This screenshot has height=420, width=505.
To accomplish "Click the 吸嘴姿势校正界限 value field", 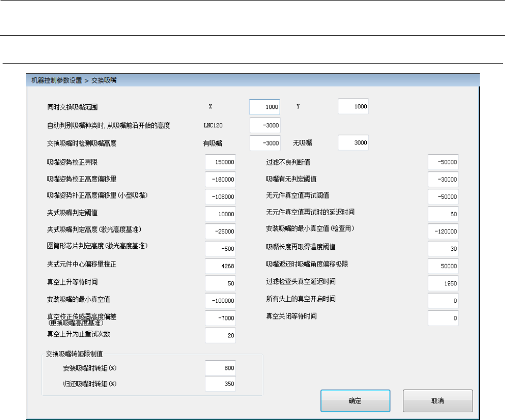I will coord(220,162).
